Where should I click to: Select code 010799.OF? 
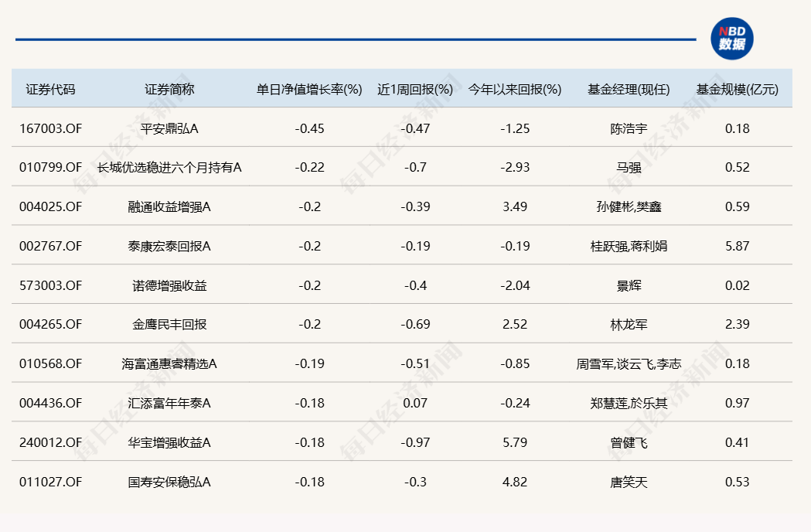(x=51, y=167)
